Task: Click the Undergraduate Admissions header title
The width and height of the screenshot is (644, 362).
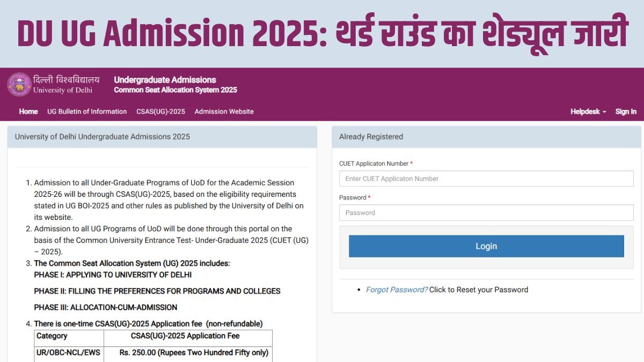Action: [165, 80]
